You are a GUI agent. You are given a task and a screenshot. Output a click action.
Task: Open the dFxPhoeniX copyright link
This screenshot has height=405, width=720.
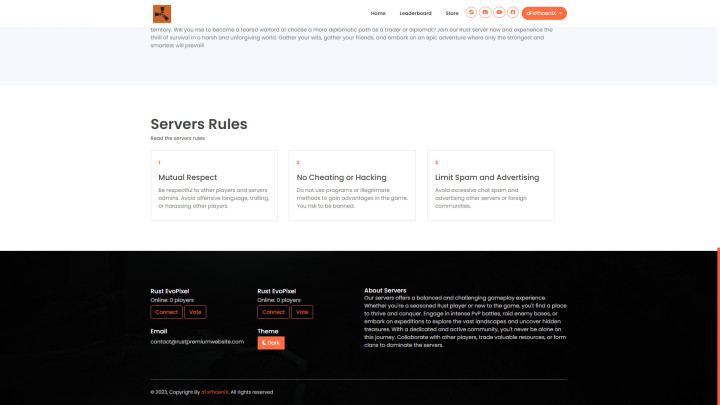coord(214,392)
